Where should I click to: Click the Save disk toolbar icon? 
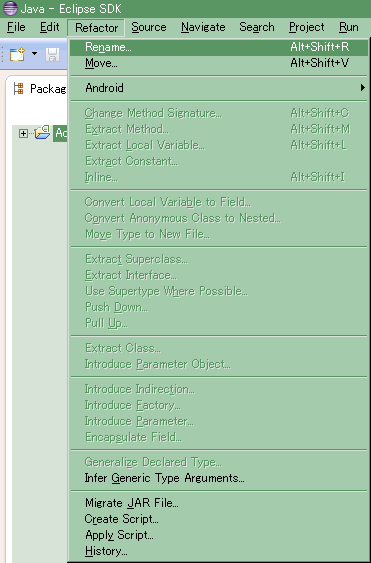click(52, 54)
